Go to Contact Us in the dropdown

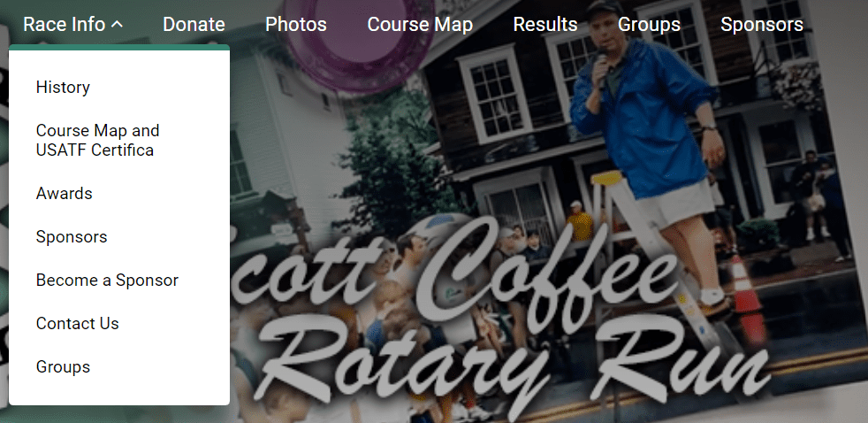(78, 323)
